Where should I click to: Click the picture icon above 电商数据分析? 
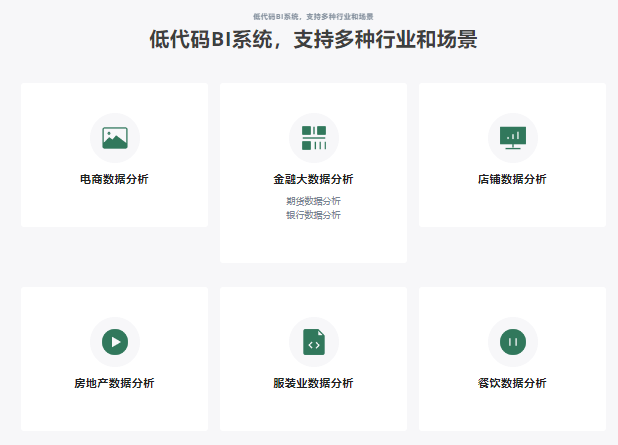115,138
